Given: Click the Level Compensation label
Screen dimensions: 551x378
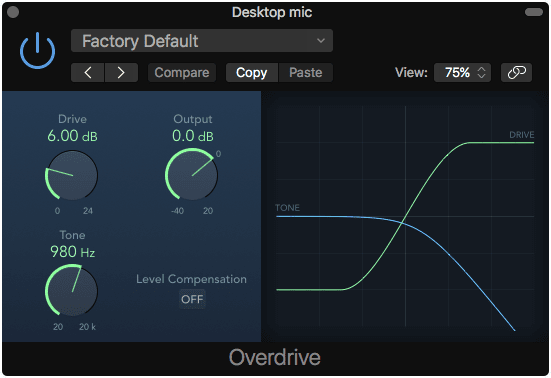Looking at the screenshot, I should click(x=192, y=279).
